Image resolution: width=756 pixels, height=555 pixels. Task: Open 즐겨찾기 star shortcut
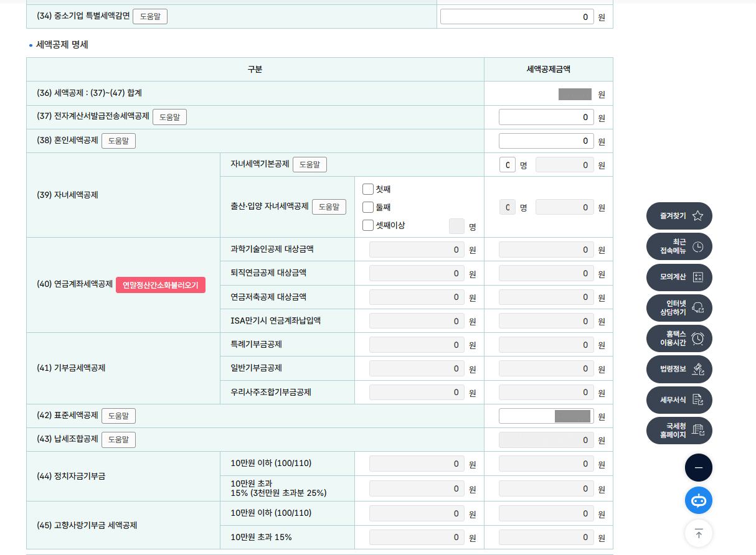tap(679, 216)
